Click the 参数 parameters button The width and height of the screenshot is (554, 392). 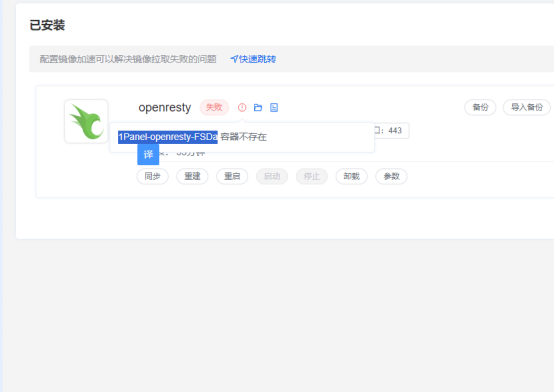pos(391,176)
